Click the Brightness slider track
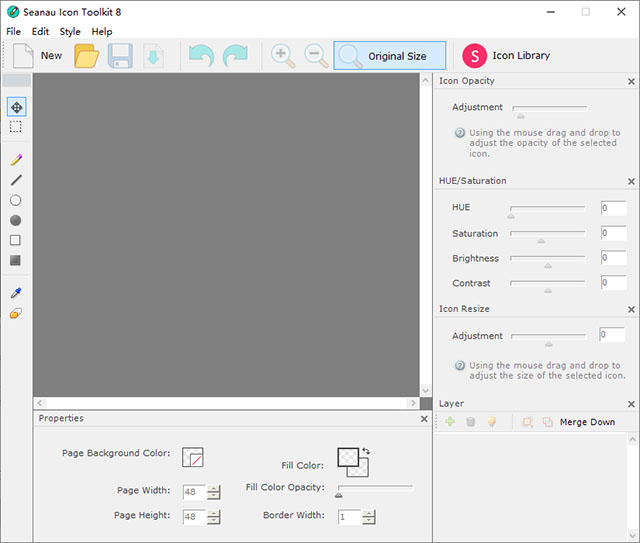640x543 pixels. click(548, 260)
